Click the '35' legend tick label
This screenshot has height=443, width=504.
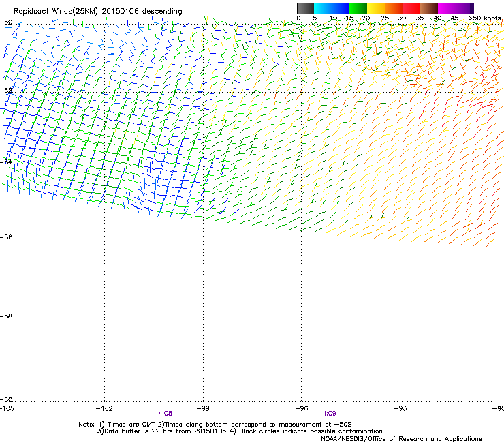tap(420, 18)
